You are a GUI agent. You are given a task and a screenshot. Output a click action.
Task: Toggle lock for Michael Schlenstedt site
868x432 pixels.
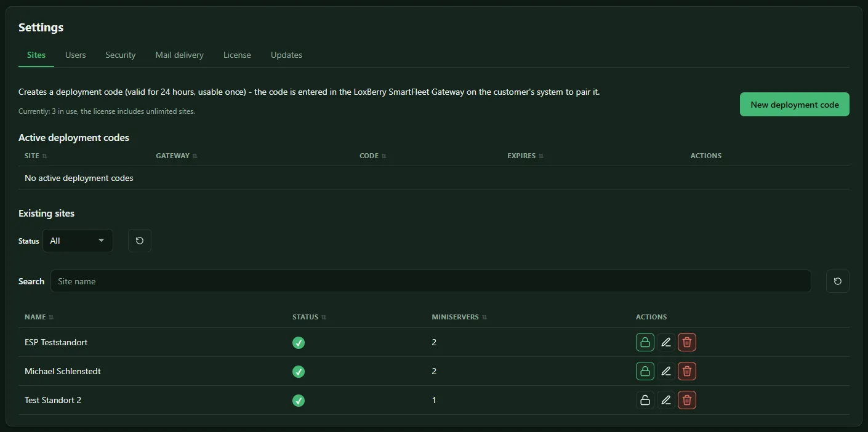[x=645, y=371]
